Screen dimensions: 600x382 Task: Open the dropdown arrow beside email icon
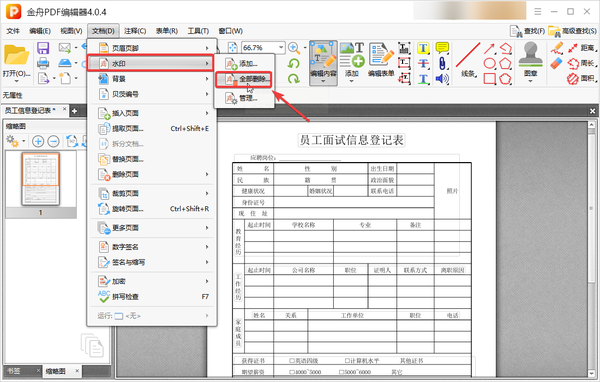click(75, 48)
